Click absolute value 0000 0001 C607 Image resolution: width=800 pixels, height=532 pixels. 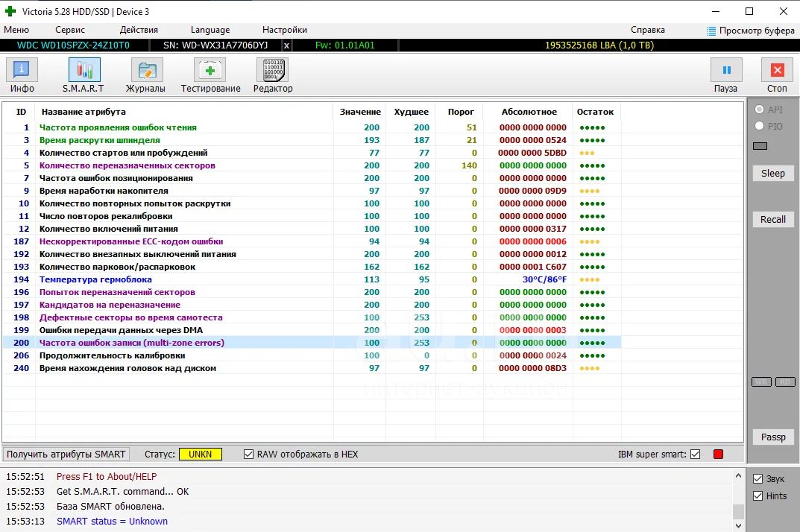532,267
